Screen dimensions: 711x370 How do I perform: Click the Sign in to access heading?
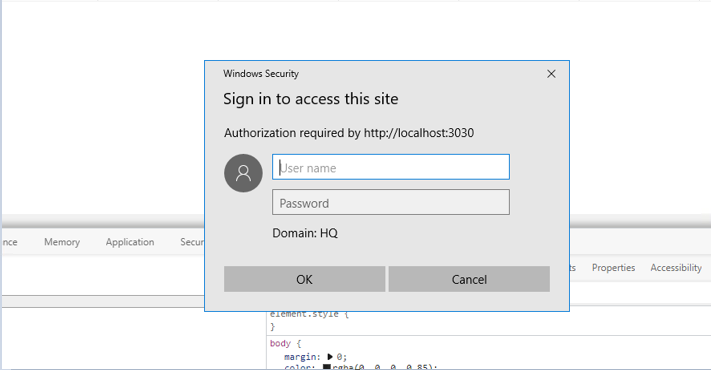point(311,99)
